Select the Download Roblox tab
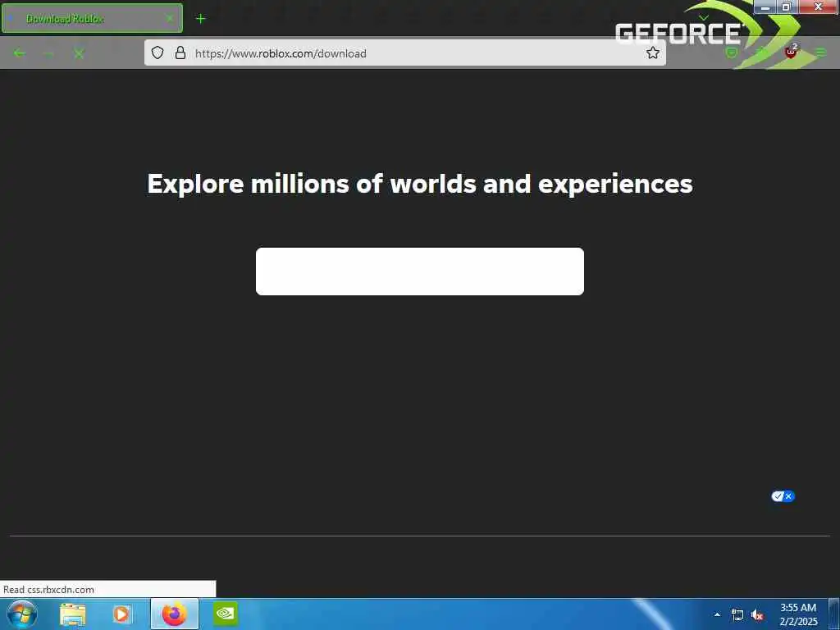Viewport: 840px width, 630px height. pos(92,18)
